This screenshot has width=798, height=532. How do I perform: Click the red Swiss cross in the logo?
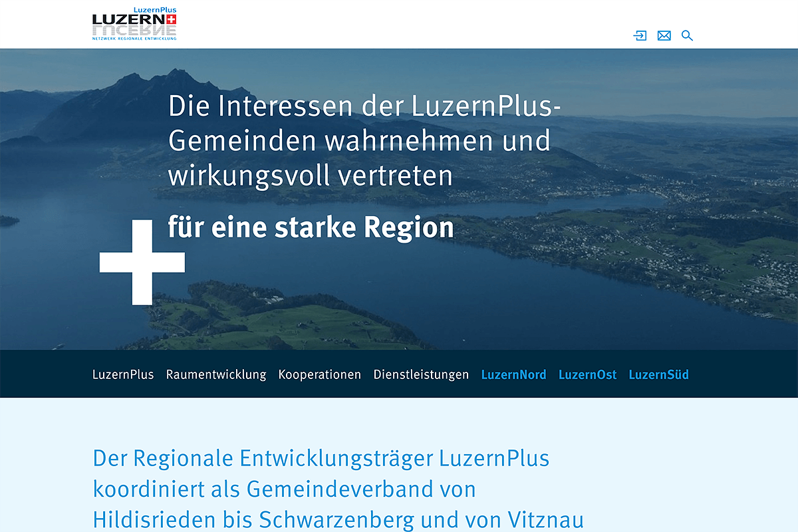tap(171, 20)
